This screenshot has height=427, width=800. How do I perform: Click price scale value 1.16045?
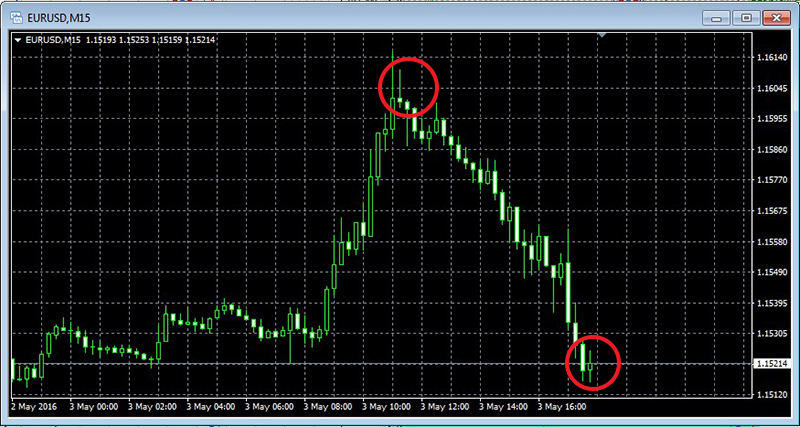coord(770,88)
